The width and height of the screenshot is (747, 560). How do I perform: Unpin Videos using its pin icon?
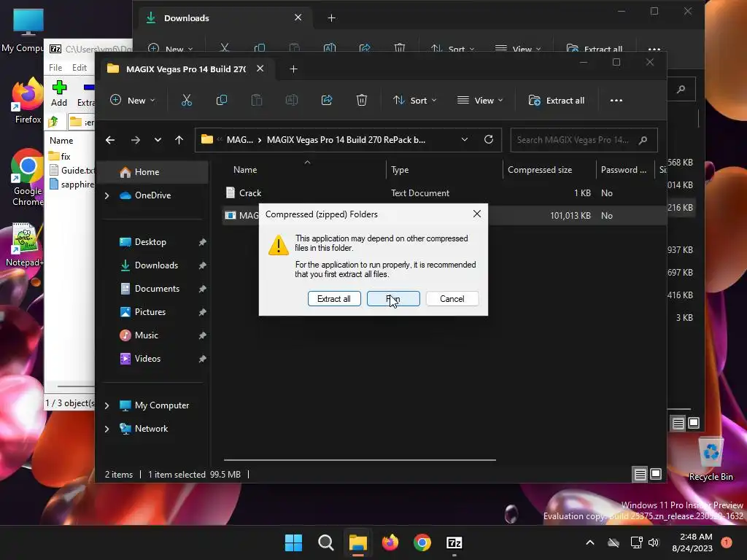click(x=203, y=359)
